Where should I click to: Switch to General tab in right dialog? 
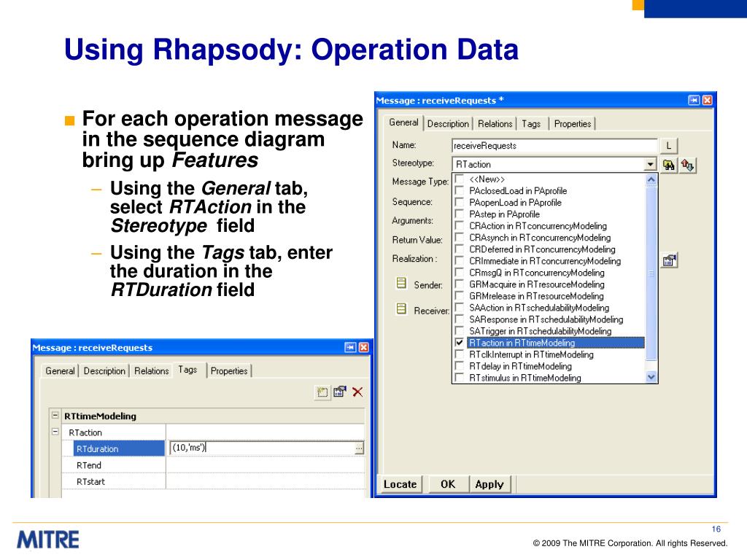coord(403,122)
